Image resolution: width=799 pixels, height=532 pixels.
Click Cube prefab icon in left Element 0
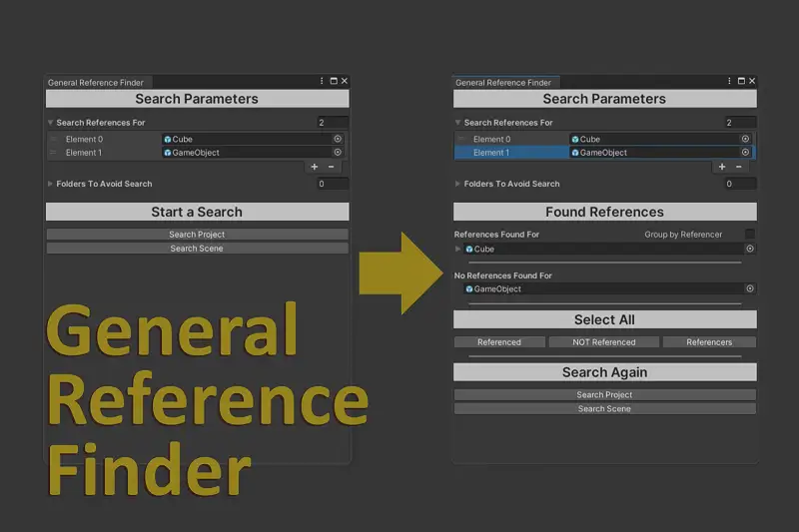tap(168, 139)
